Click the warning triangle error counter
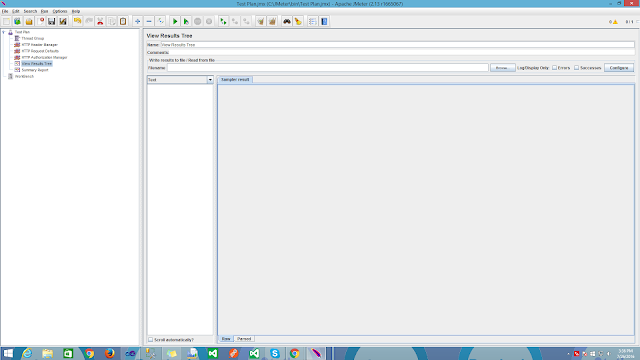Viewport: 640px width, 360px height. (x=615, y=22)
